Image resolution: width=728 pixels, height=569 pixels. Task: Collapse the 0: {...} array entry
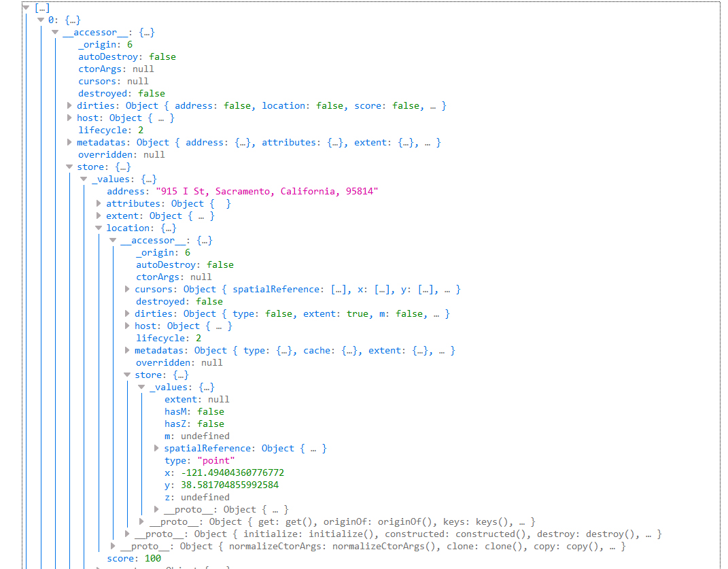click(40, 20)
